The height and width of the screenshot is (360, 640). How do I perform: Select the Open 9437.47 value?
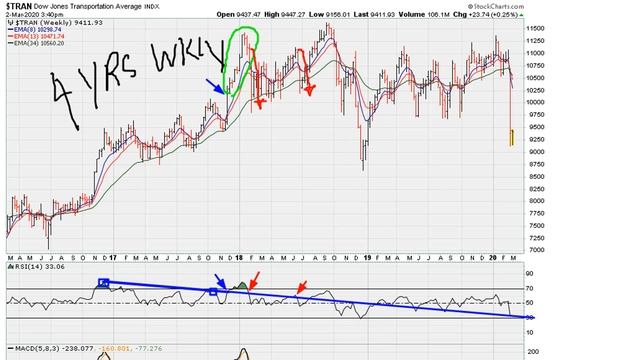point(238,14)
